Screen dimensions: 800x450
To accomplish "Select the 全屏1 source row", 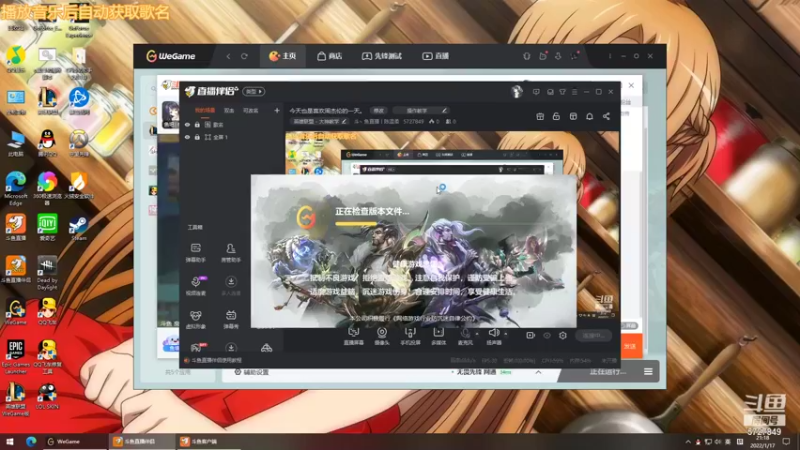I will 231,137.
